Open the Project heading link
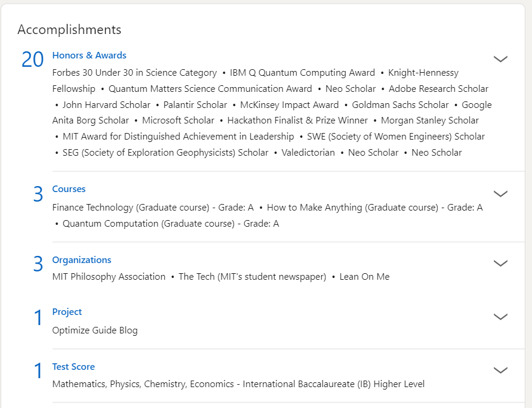This screenshot has width=532, height=408. click(x=67, y=312)
